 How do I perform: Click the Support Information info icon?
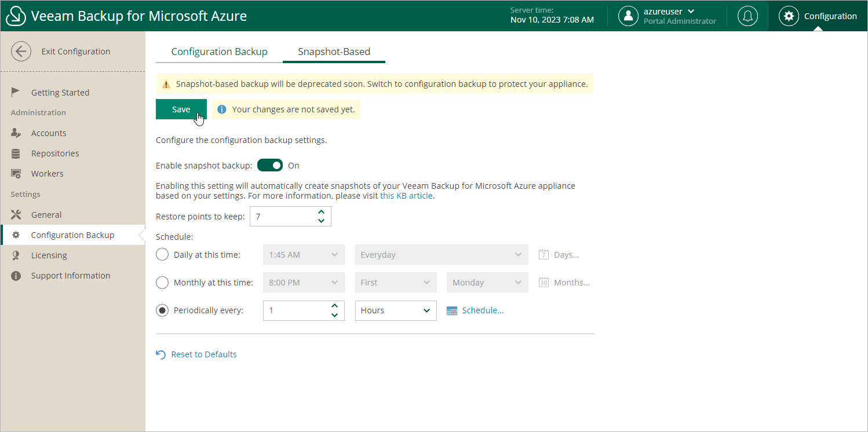[x=16, y=276]
